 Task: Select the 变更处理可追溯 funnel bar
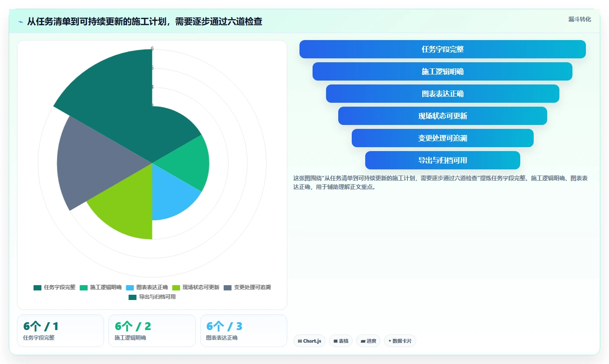tap(442, 138)
